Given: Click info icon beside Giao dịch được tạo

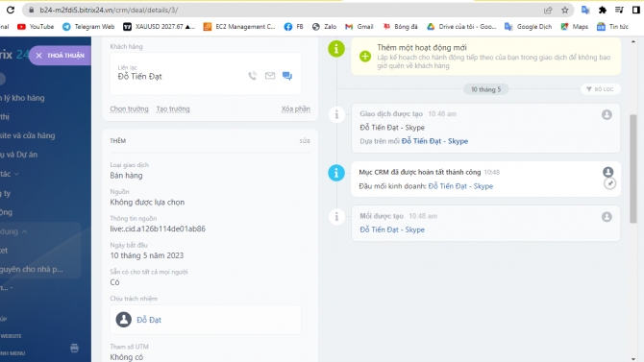Looking at the screenshot, I should tap(336, 114).
